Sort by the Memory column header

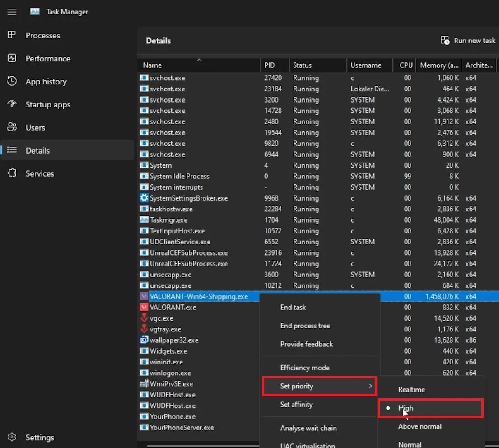tap(439, 65)
